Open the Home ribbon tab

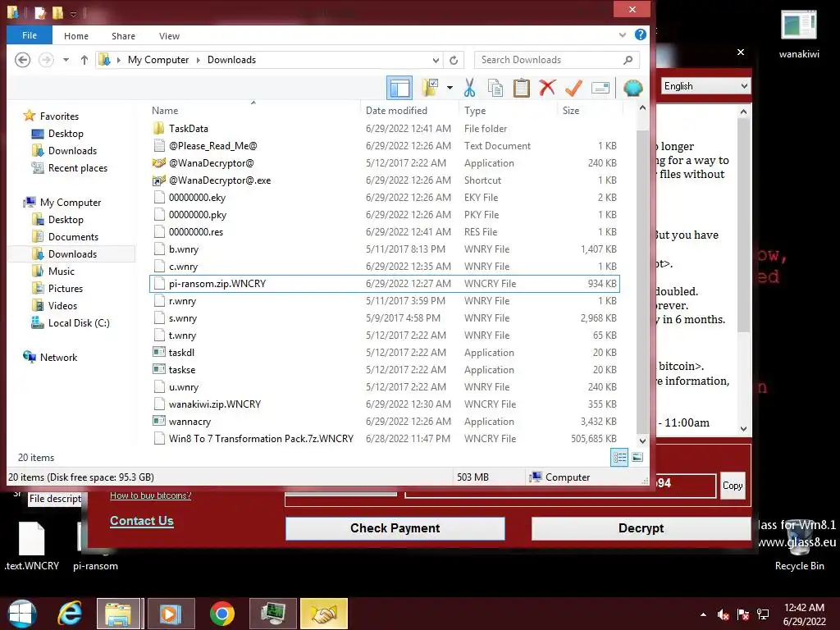(x=76, y=36)
